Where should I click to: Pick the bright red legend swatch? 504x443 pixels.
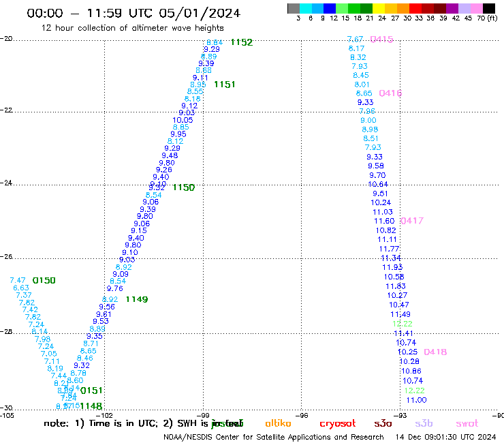(x=415, y=8)
